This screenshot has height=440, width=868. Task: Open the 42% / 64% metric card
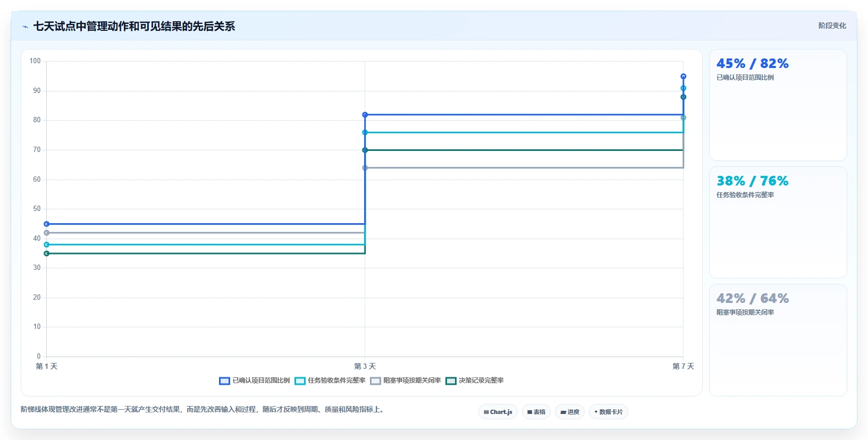[778, 340]
